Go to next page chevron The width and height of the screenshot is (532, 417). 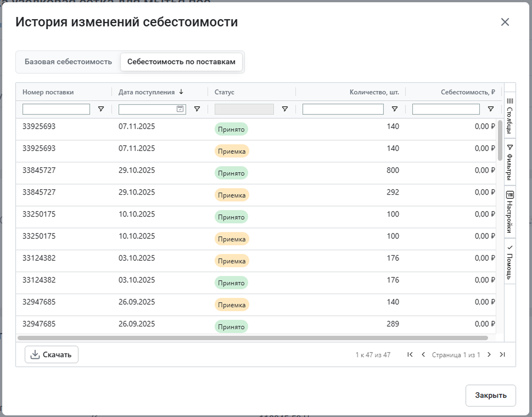point(489,354)
